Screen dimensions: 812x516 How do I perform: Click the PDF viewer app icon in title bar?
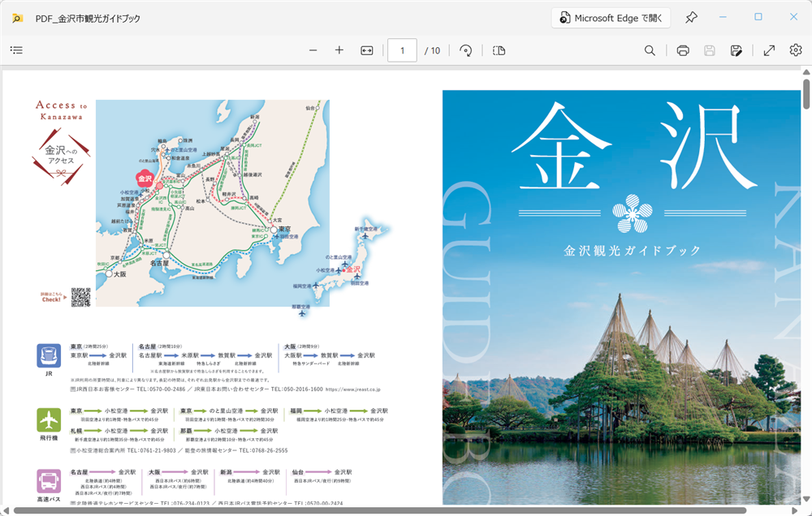16,17
